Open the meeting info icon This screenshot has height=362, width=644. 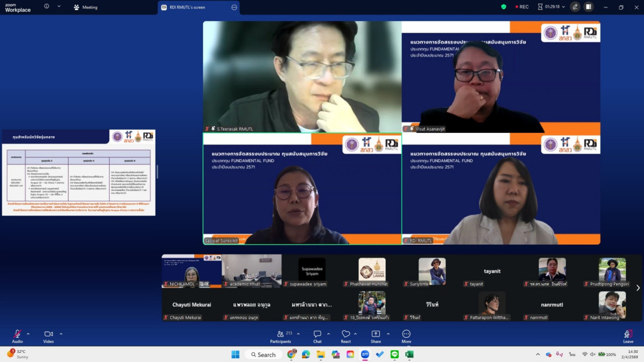(47, 7)
